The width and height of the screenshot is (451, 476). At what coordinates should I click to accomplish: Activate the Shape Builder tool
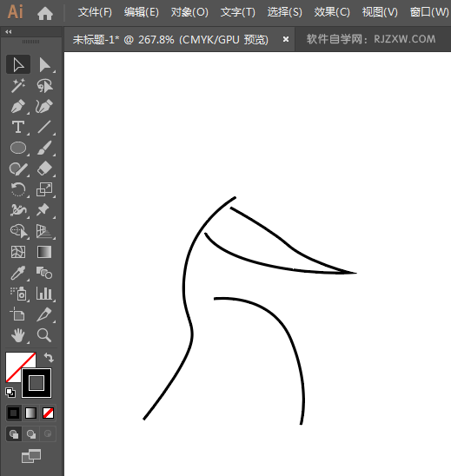[18, 231]
